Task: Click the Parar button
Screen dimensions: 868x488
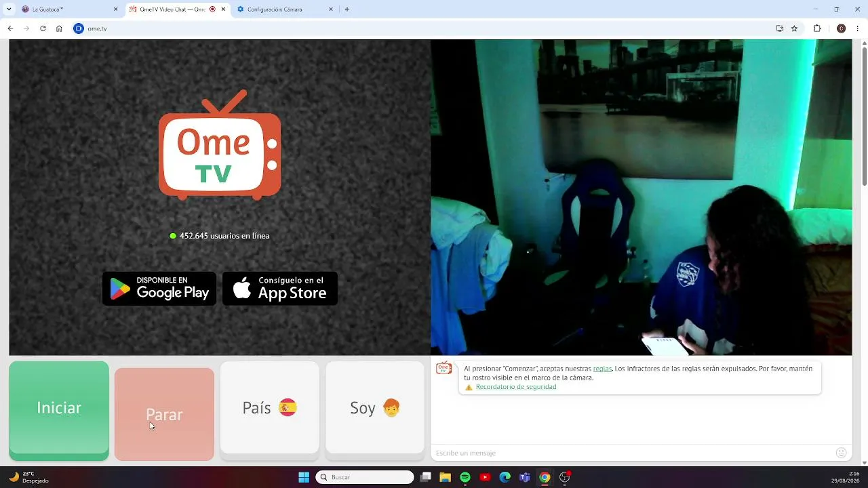Action: 164,414
